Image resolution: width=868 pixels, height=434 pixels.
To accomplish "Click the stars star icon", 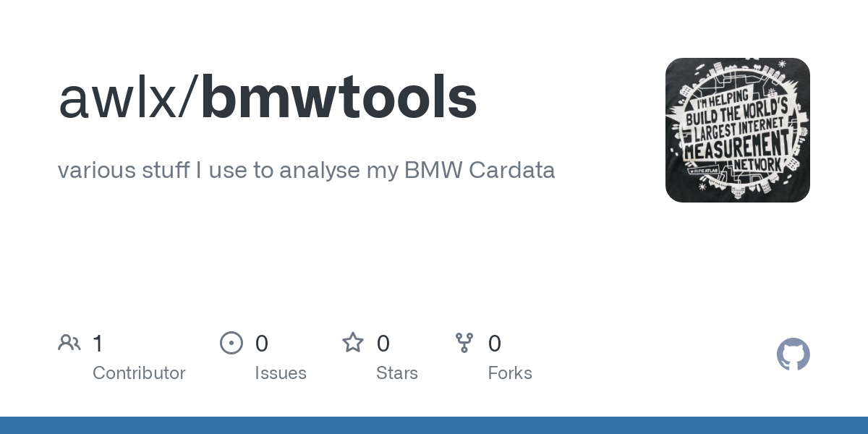I will pyautogui.click(x=353, y=342).
